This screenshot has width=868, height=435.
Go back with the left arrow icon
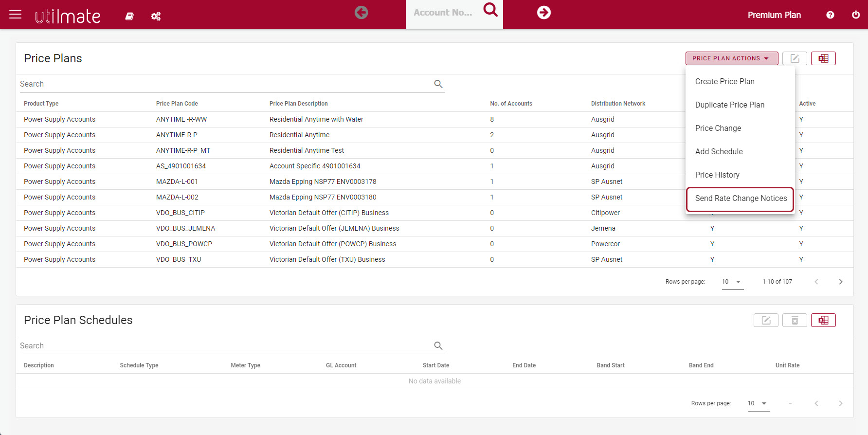[x=361, y=12]
